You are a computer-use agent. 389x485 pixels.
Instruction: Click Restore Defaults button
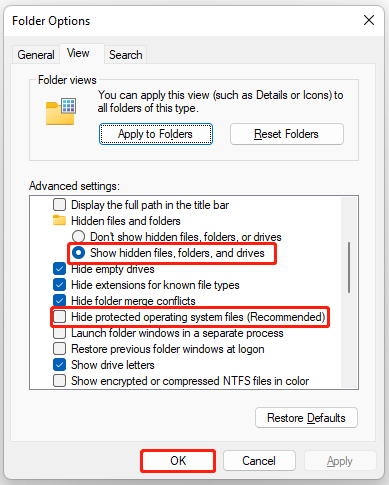(306, 418)
